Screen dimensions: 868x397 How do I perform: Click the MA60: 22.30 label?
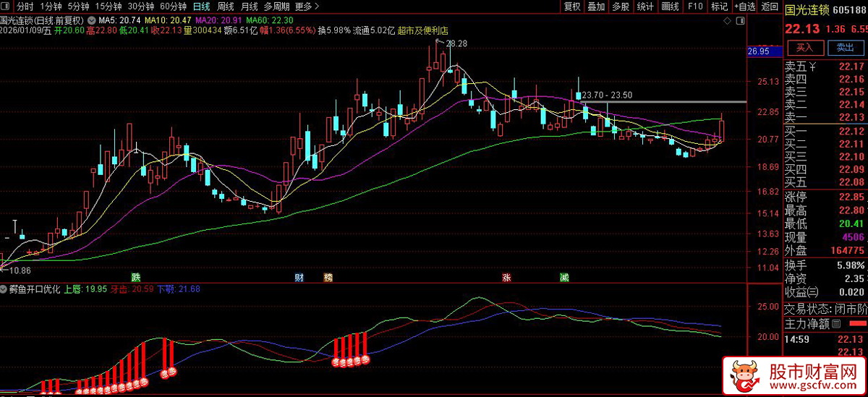tap(270, 20)
